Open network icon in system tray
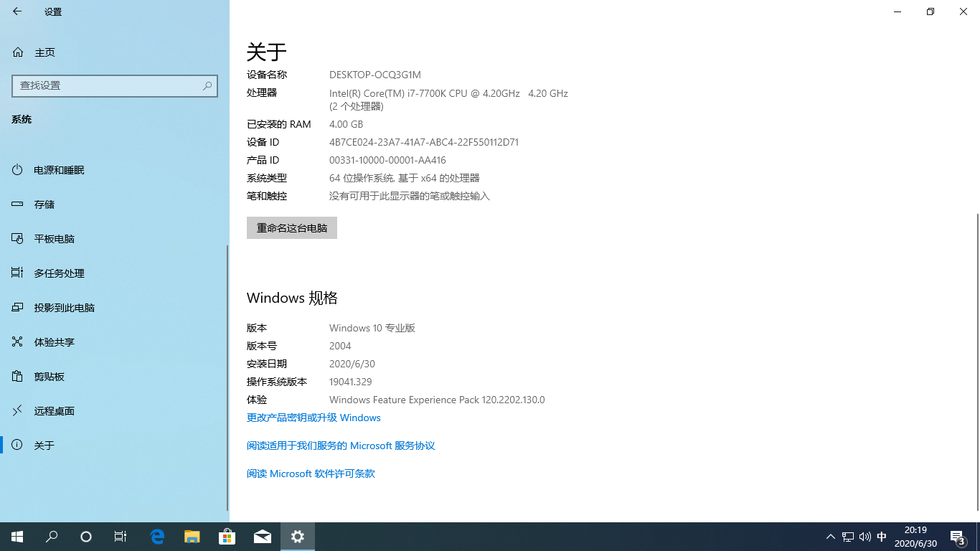 (x=848, y=537)
